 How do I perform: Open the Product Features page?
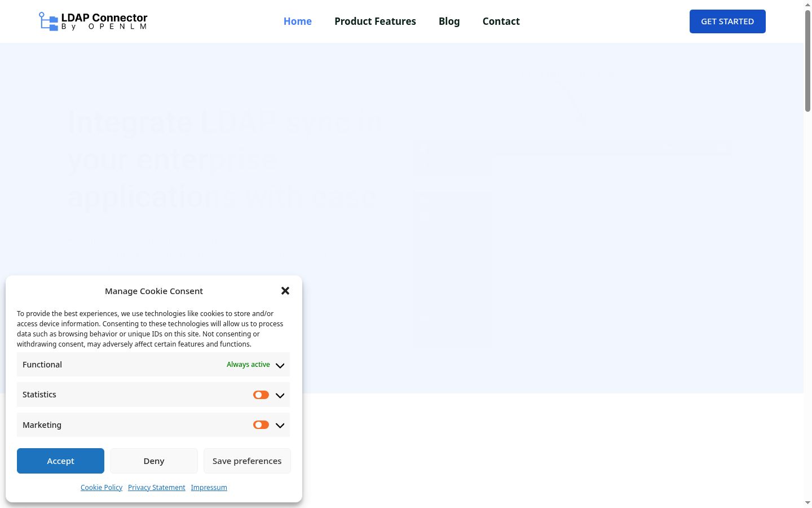pyautogui.click(x=375, y=21)
